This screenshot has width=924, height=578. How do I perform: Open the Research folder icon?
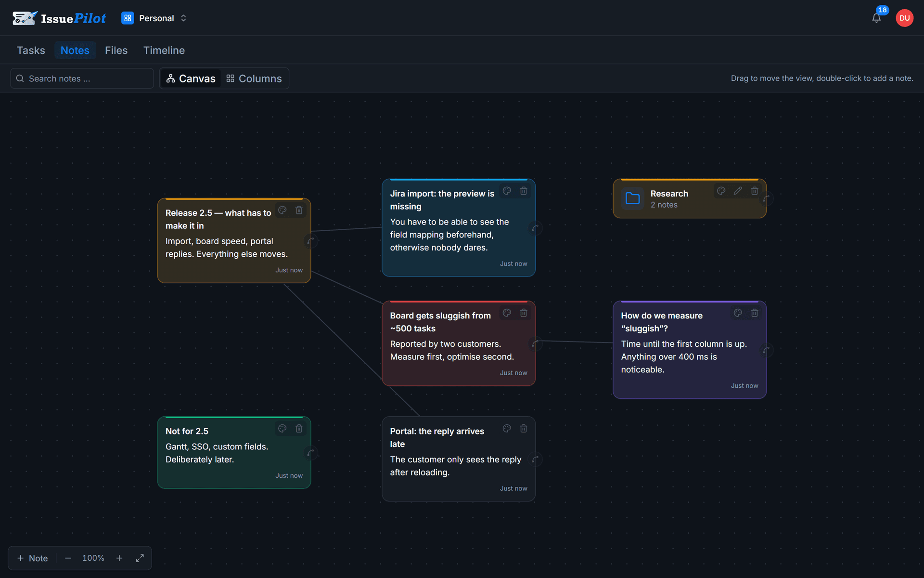[632, 198]
